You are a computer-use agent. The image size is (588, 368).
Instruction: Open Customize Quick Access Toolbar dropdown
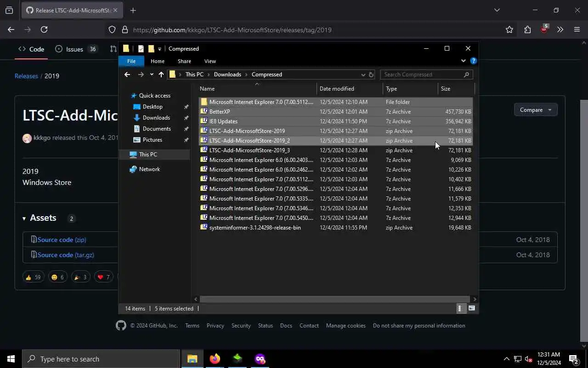(159, 49)
